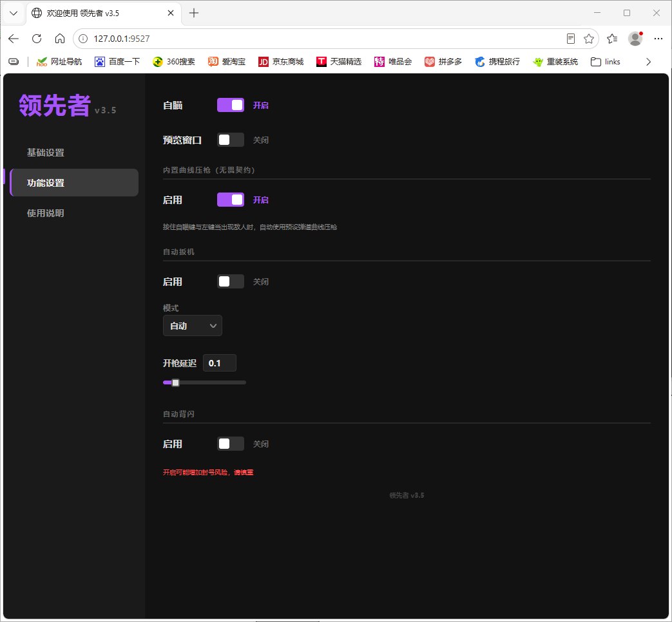Click the leftmost bookmarks bar icon
This screenshot has width=672, height=622.
[14, 62]
